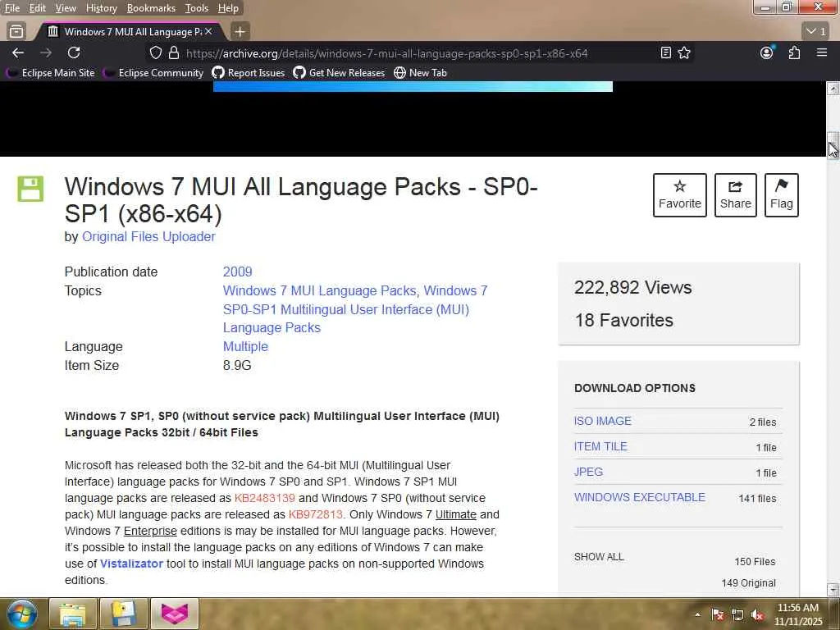Open the KB2483139 link
Screen dimensions: 840x630
[x=265, y=498]
